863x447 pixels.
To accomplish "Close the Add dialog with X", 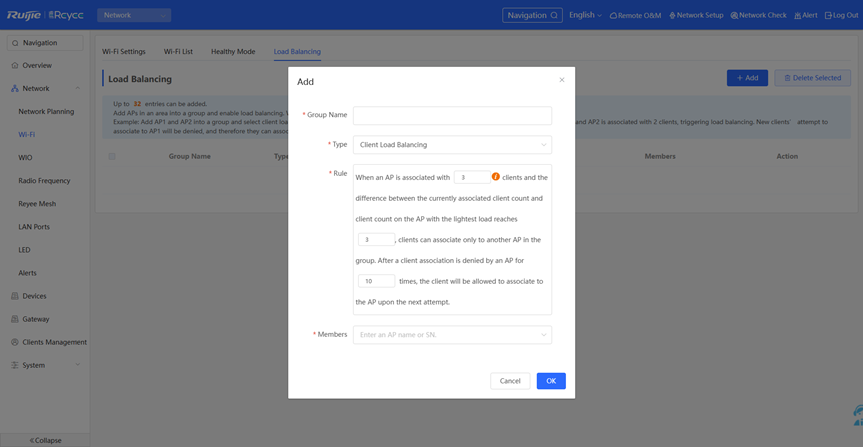I will 561,80.
